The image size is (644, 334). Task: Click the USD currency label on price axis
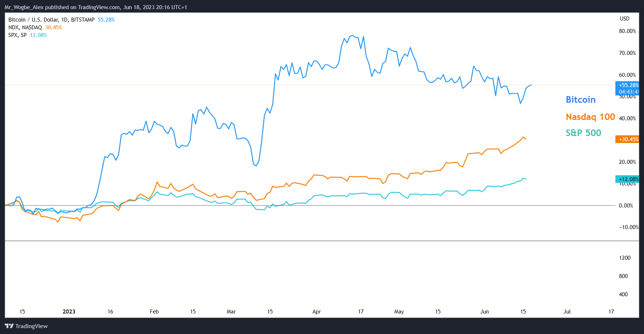click(x=624, y=19)
